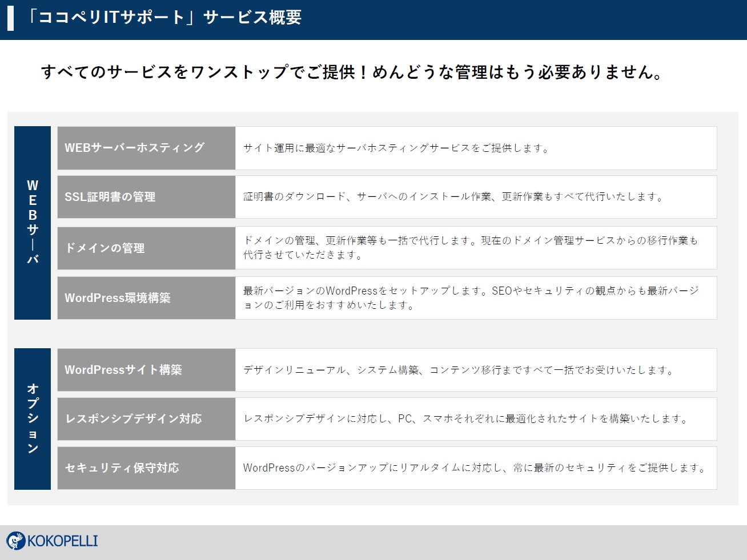This screenshot has width=747, height=560.
Task: Click the 'WEBサーバーホスティング' service label
Action: click(135, 148)
